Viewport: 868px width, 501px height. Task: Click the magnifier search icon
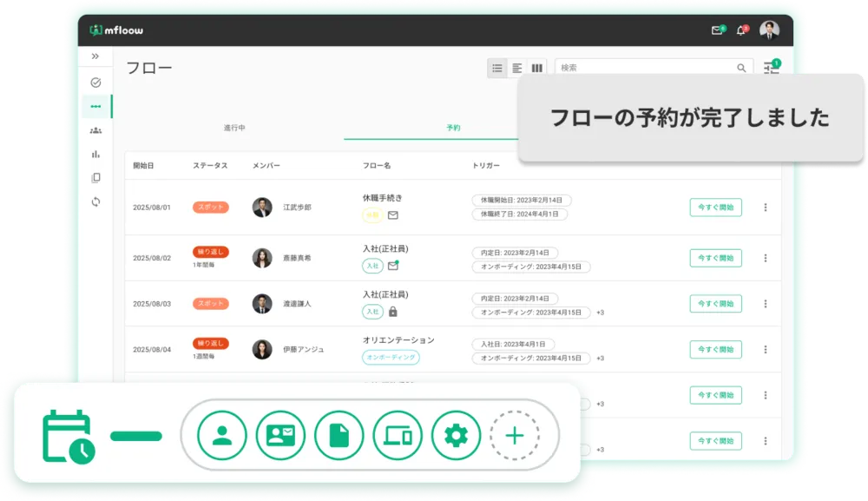pos(741,68)
